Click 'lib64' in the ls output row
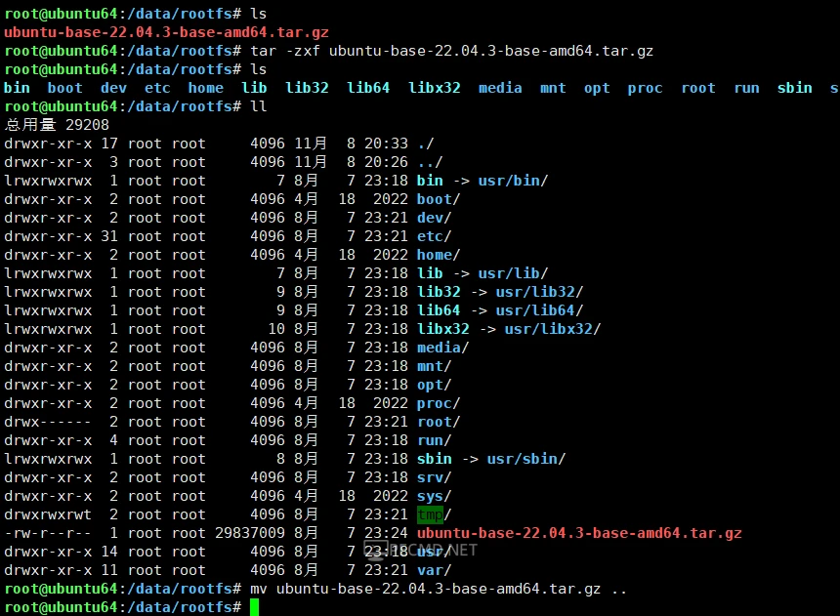 coord(368,88)
